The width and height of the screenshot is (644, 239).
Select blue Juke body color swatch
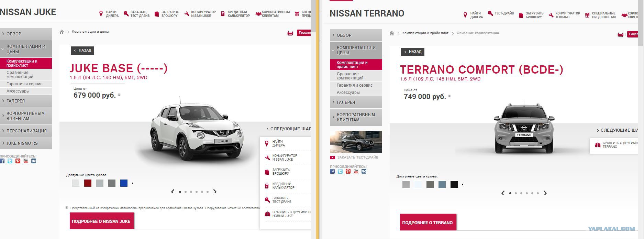[x=124, y=183]
